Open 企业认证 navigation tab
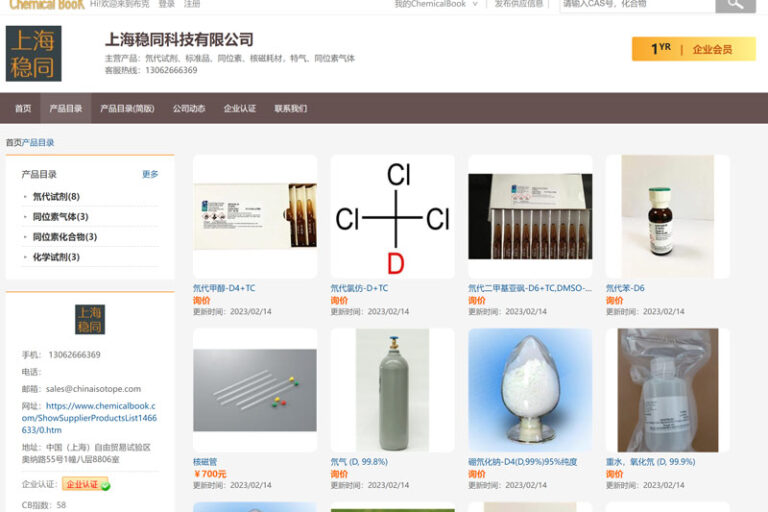768x512 pixels. coord(240,108)
